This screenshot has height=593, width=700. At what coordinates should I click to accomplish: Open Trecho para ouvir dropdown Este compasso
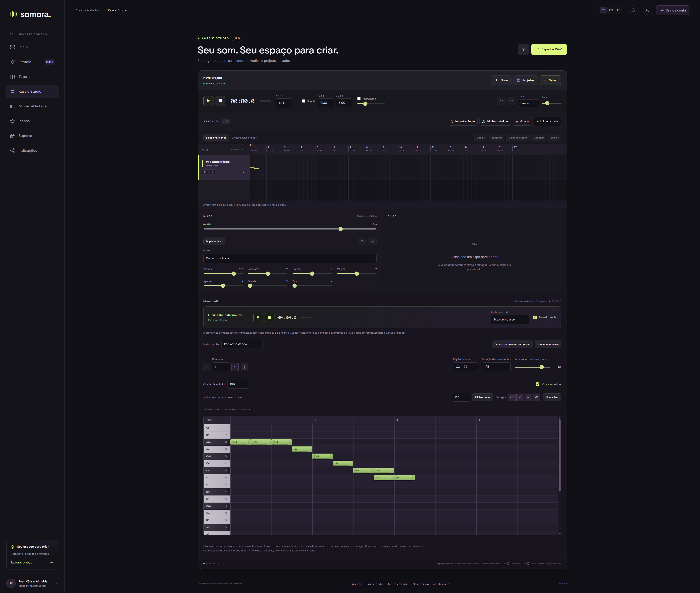click(x=510, y=320)
